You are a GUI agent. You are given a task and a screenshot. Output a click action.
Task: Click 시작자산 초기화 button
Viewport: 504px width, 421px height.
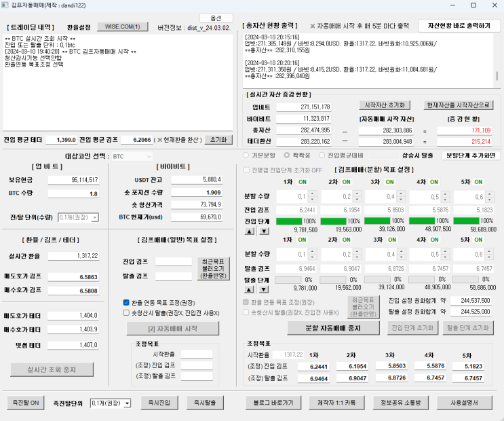[385, 105]
